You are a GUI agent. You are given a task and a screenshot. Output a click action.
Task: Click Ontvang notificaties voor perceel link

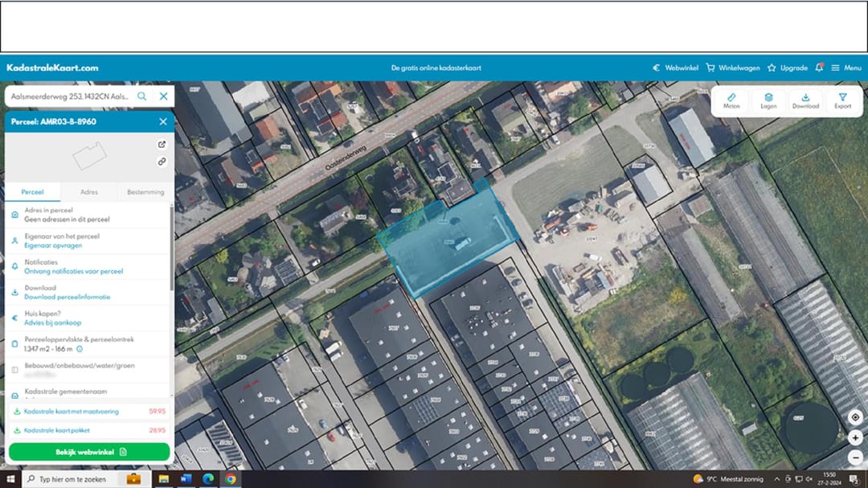[x=74, y=272]
